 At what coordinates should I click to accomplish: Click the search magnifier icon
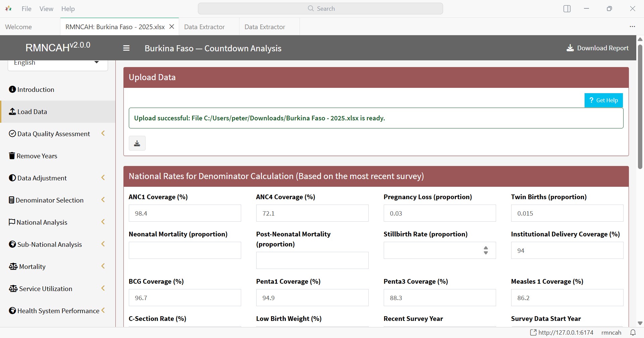(311, 8)
